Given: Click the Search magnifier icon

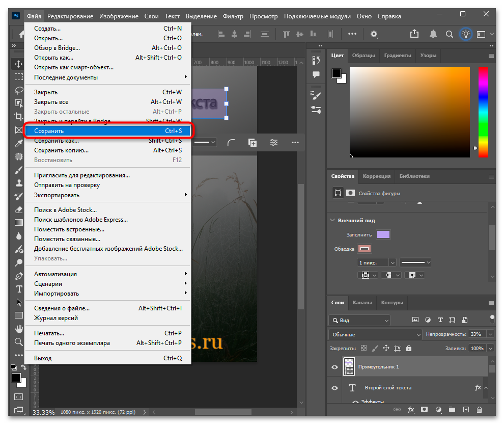Looking at the screenshot, I should [x=450, y=34].
